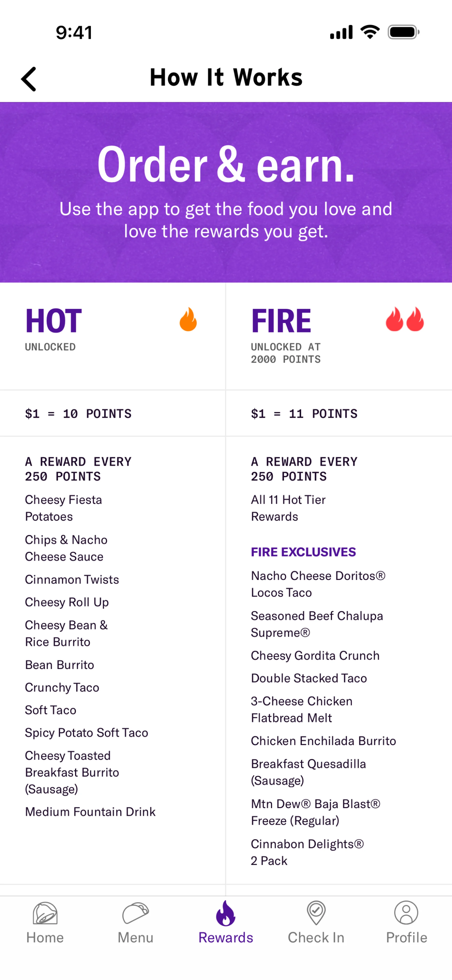The height and width of the screenshot is (980, 452).
Task: Select the Rewards flame icon
Action: tap(226, 913)
